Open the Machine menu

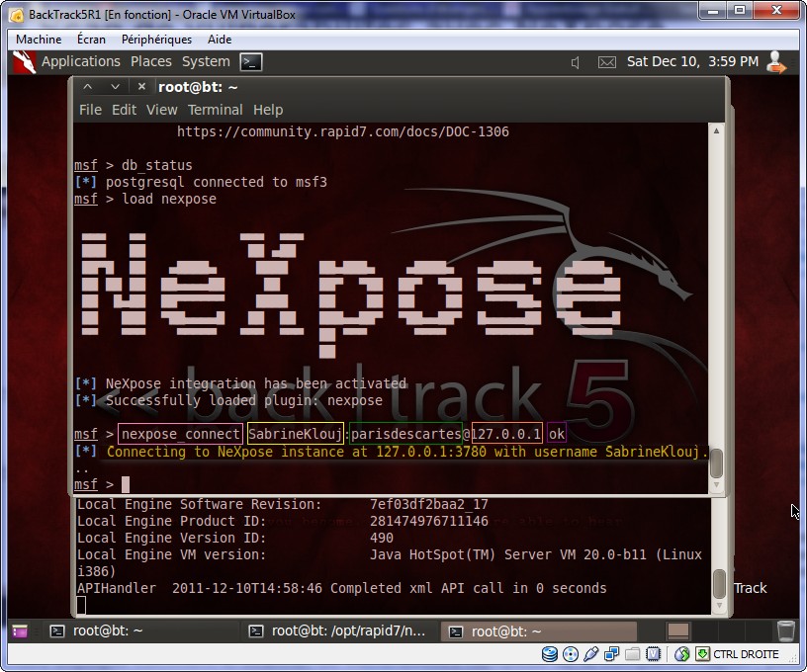pyautogui.click(x=39, y=40)
